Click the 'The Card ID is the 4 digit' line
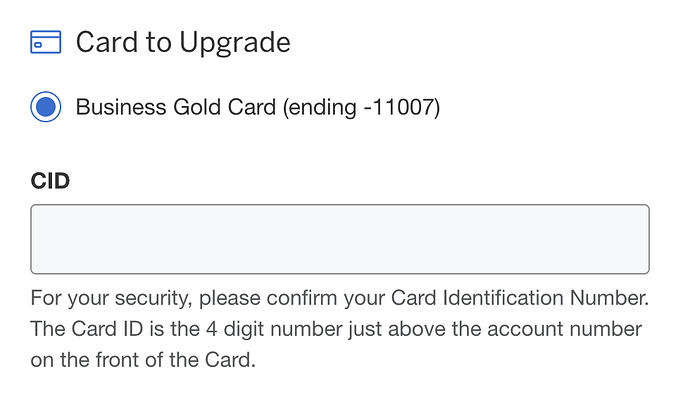690x395 pixels. (x=336, y=329)
